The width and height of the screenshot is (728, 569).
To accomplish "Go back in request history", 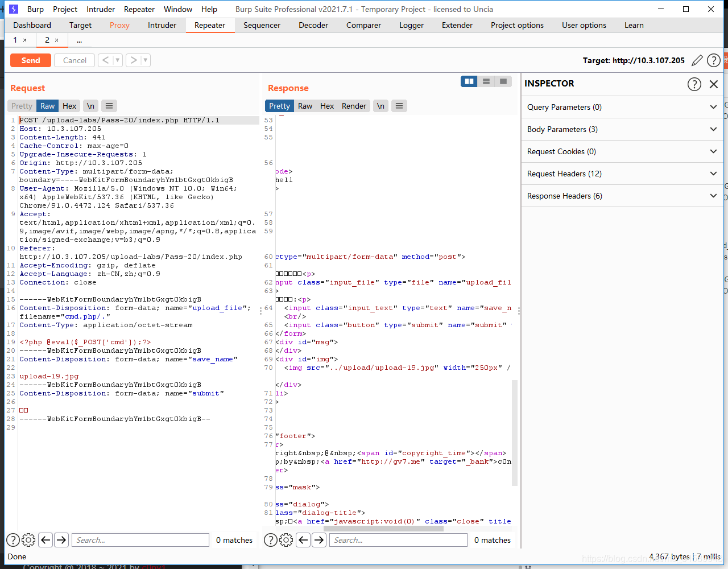I will click(105, 60).
